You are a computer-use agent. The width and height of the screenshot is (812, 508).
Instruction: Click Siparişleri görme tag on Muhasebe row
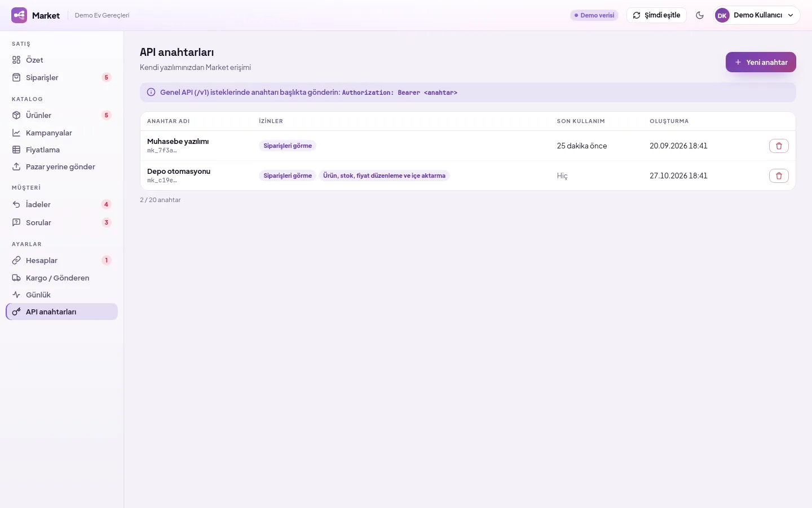pyautogui.click(x=288, y=146)
